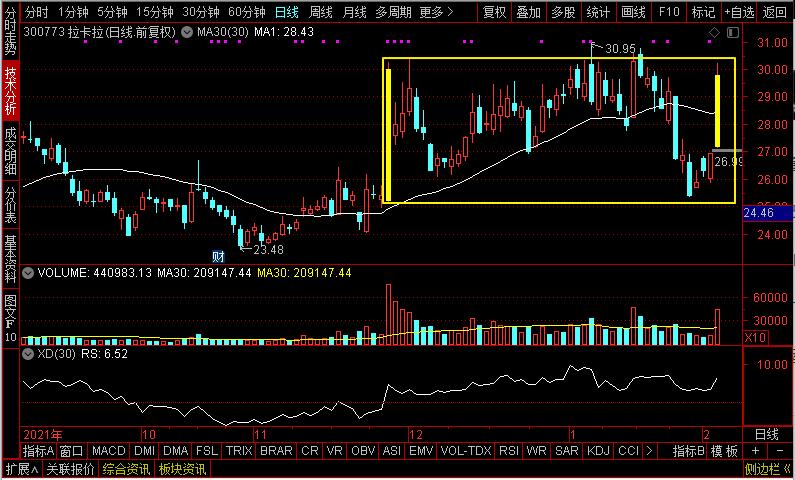Open the 模板 template menu
The height and width of the screenshot is (480, 795).
pos(724,451)
